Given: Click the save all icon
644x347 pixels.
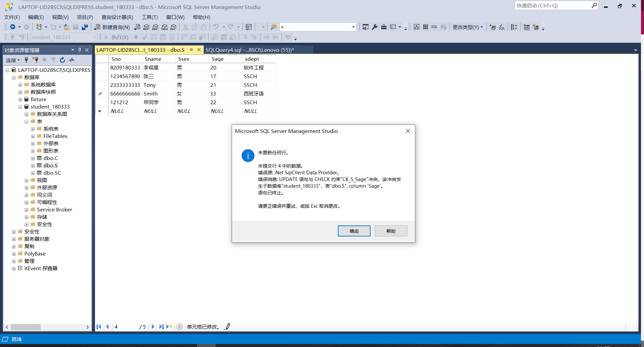Looking at the screenshot, I should coord(85,27).
